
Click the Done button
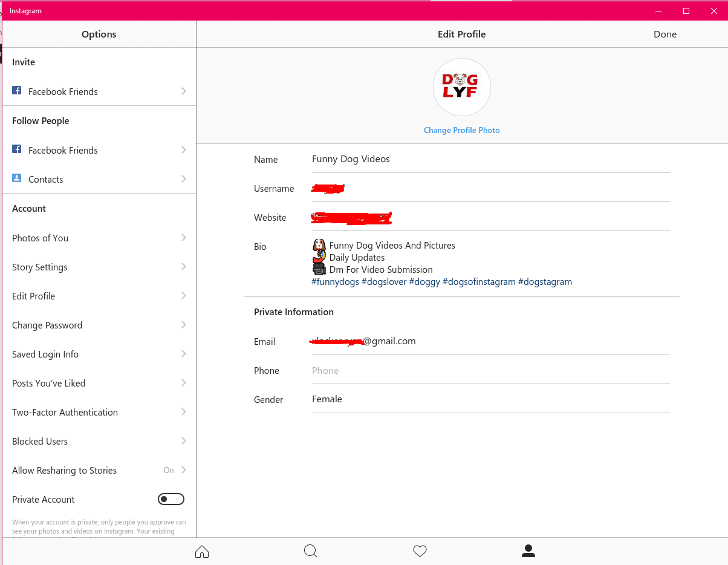(x=665, y=34)
